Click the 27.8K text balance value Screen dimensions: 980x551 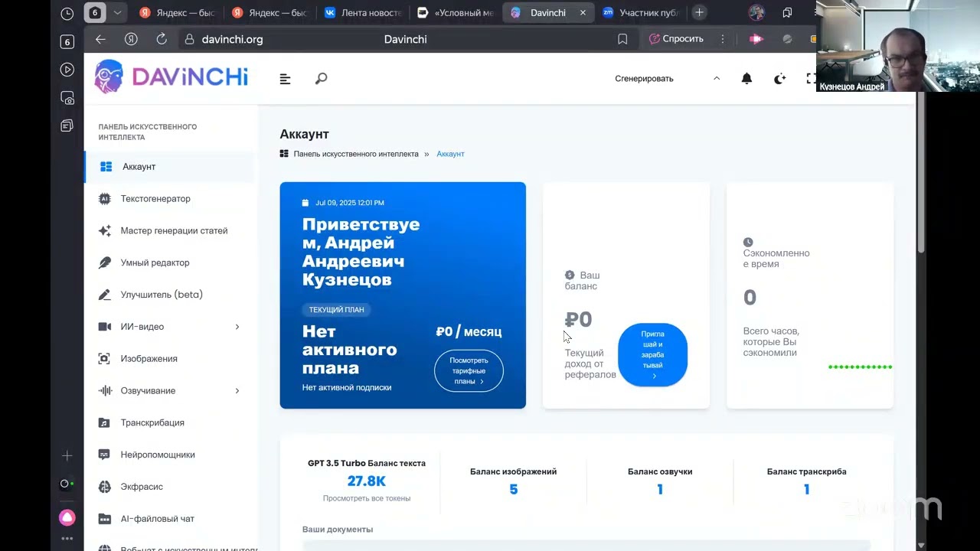click(x=367, y=481)
